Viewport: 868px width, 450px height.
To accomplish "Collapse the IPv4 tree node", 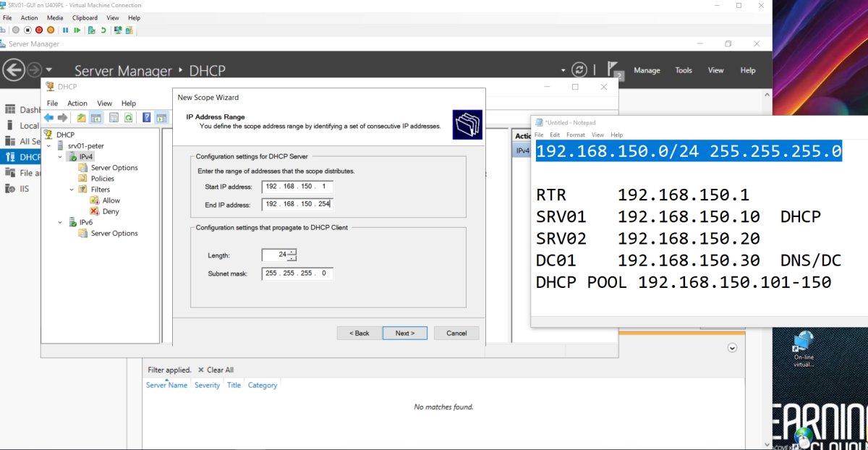I will tap(60, 157).
